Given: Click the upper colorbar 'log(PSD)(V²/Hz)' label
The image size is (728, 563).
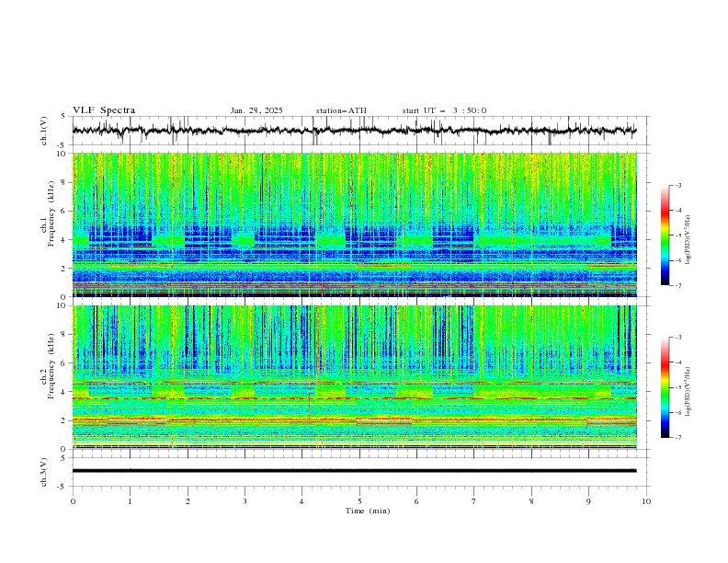Looking at the screenshot, I should coord(688,240).
